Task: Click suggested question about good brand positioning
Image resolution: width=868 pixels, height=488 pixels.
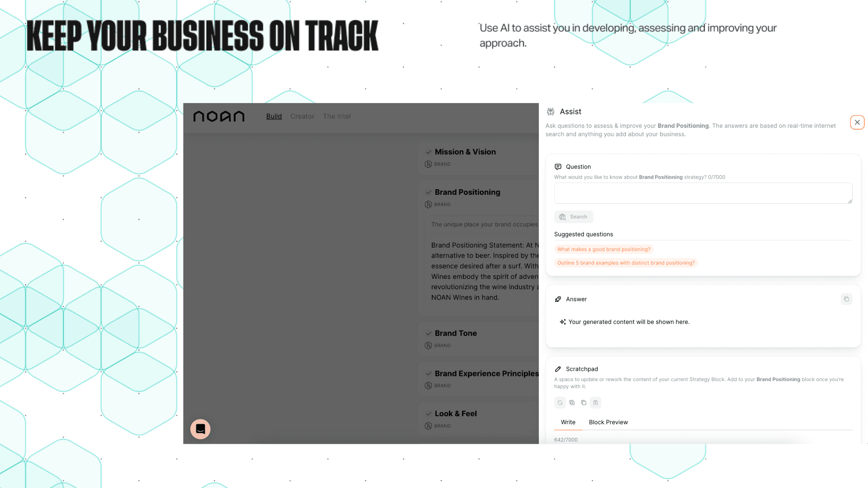Action: click(x=604, y=249)
